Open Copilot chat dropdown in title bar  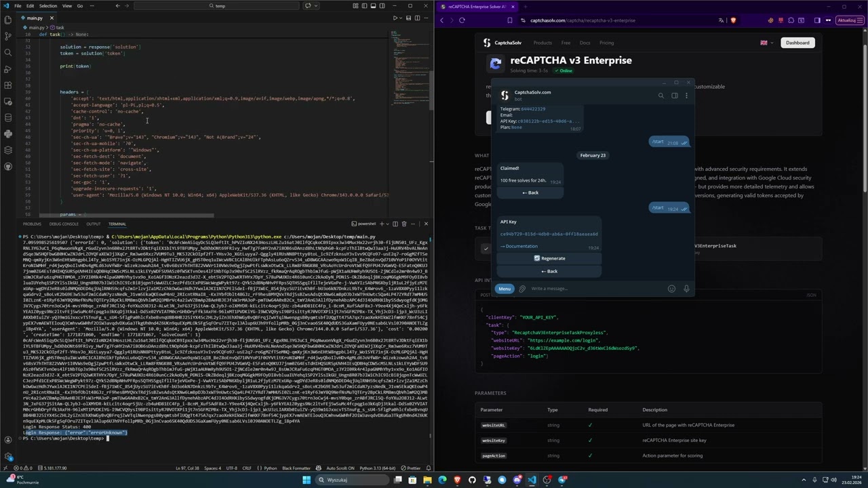[317, 6]
